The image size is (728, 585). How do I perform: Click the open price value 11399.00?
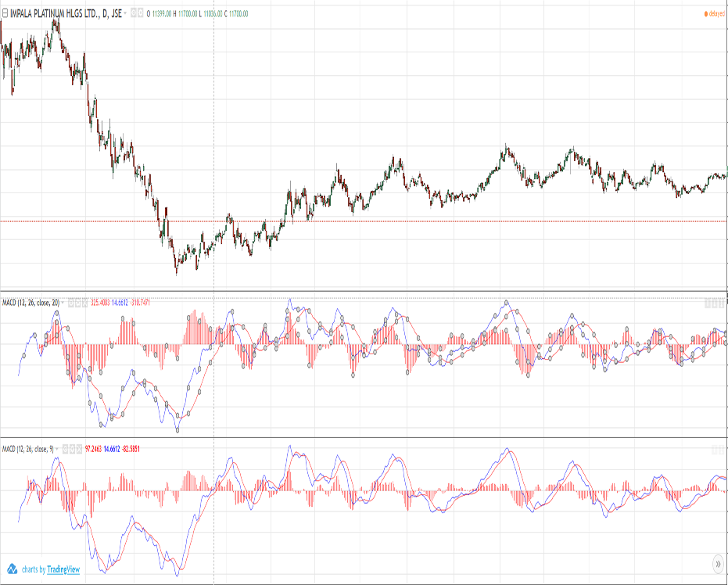tap(162, 13)
